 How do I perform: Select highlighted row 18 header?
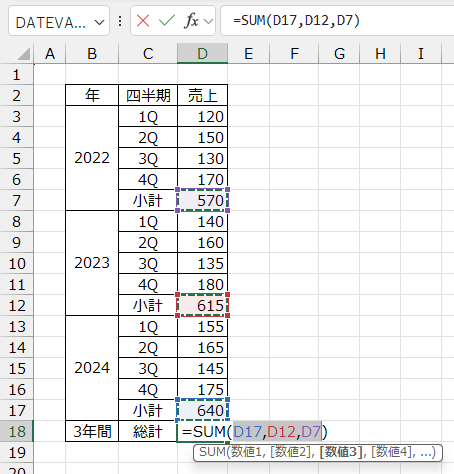[x=17, y=431]
